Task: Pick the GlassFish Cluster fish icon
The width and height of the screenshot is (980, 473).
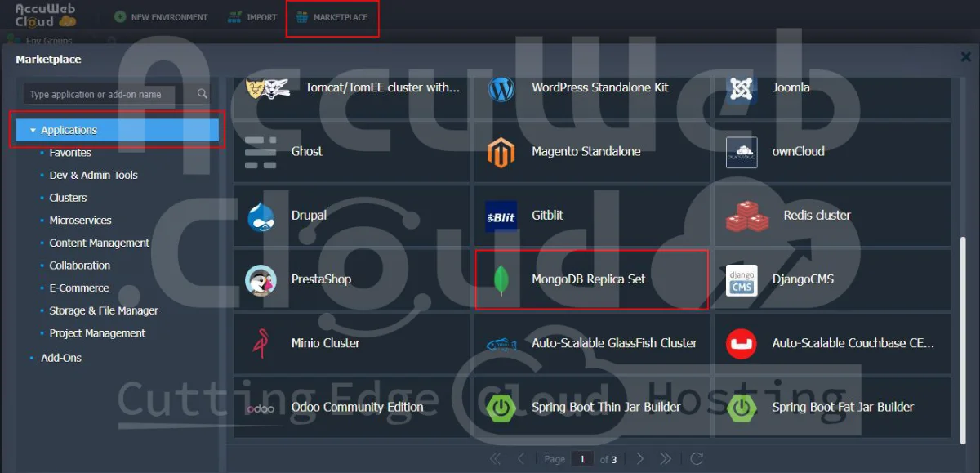Action: click(x=501, y=345)
